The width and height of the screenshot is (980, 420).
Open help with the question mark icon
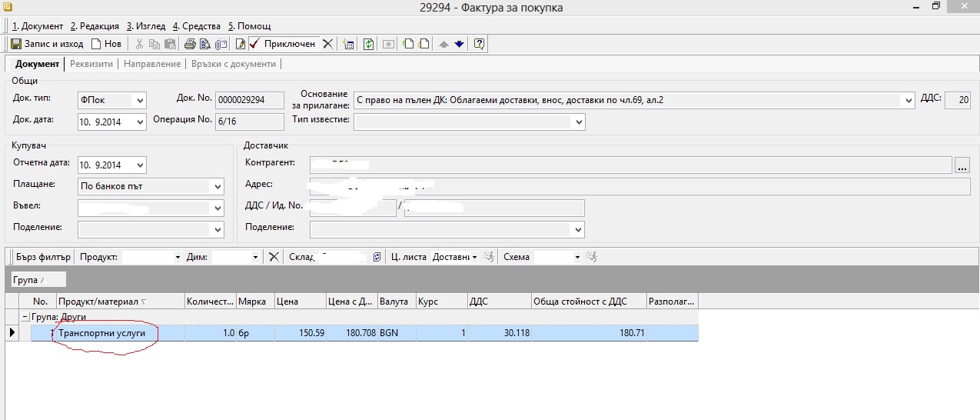(480, 44)
